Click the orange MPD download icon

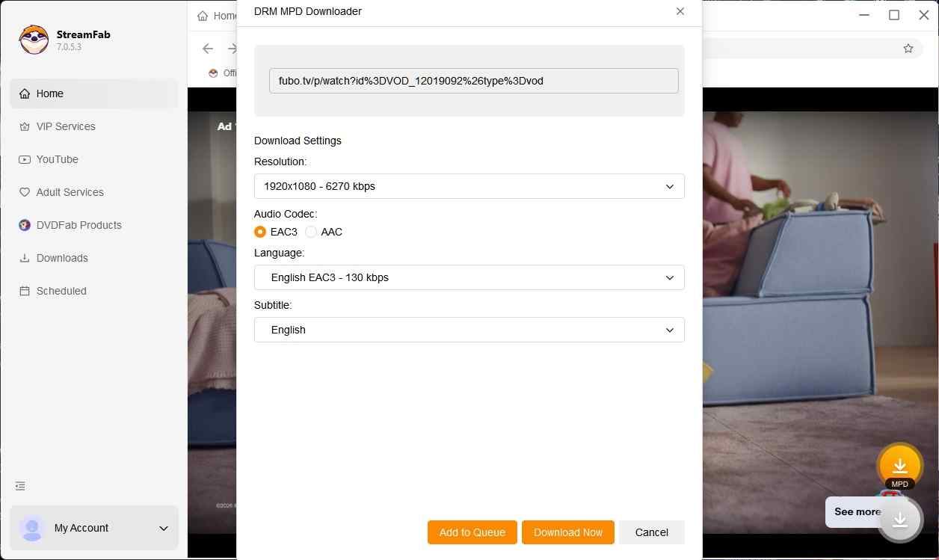900,466
